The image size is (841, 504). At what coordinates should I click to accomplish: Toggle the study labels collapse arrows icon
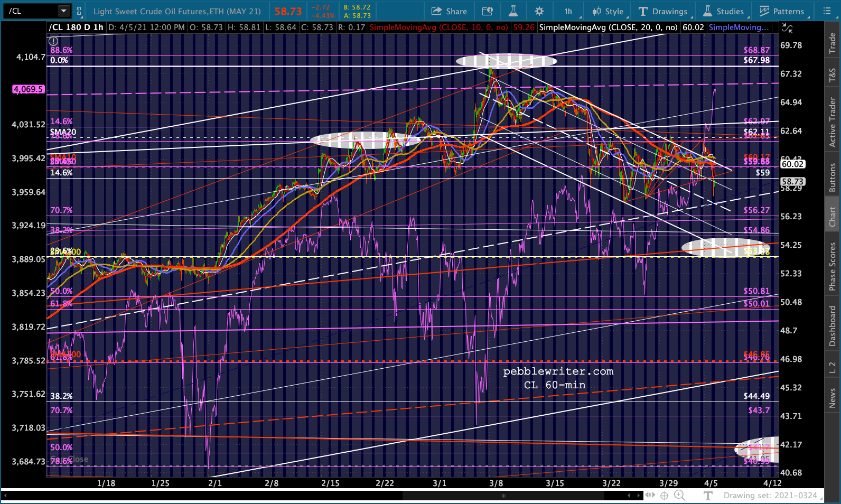[787, 27]
